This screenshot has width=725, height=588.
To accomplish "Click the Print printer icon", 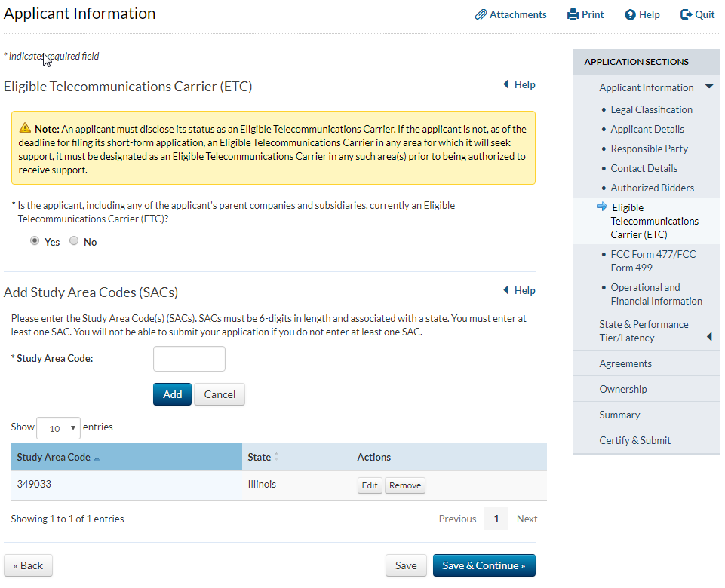I will pos(573,15).
